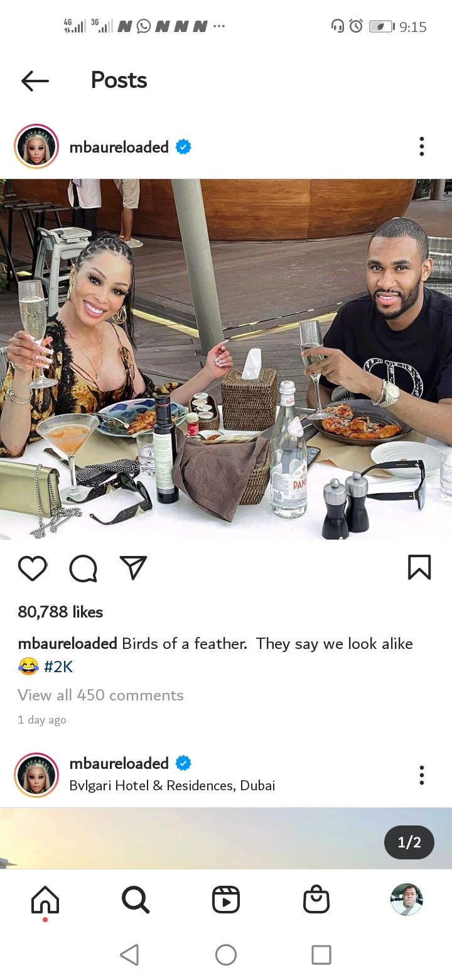
Task: Share the post with the paper plane icon
Action: point(133,567)
